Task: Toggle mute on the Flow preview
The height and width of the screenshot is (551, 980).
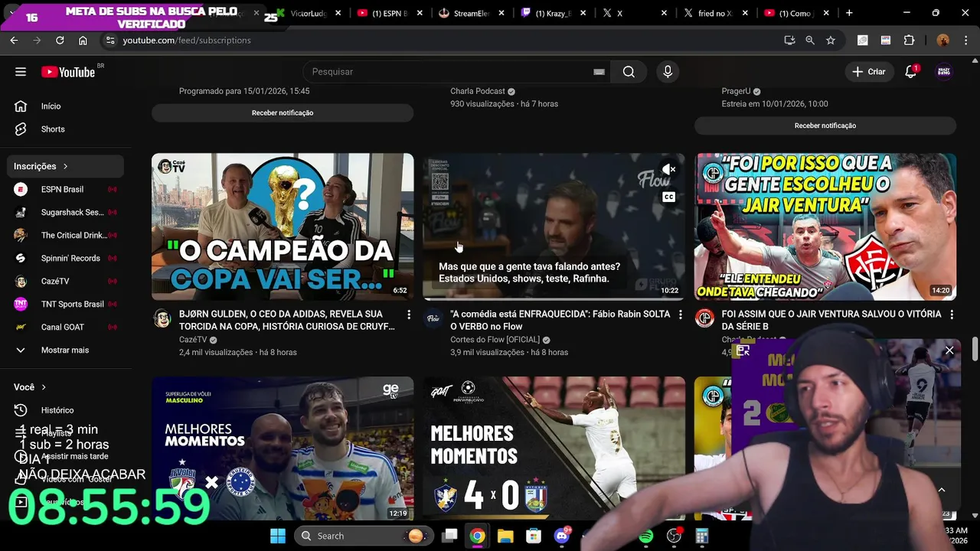Action: [669, 169]
